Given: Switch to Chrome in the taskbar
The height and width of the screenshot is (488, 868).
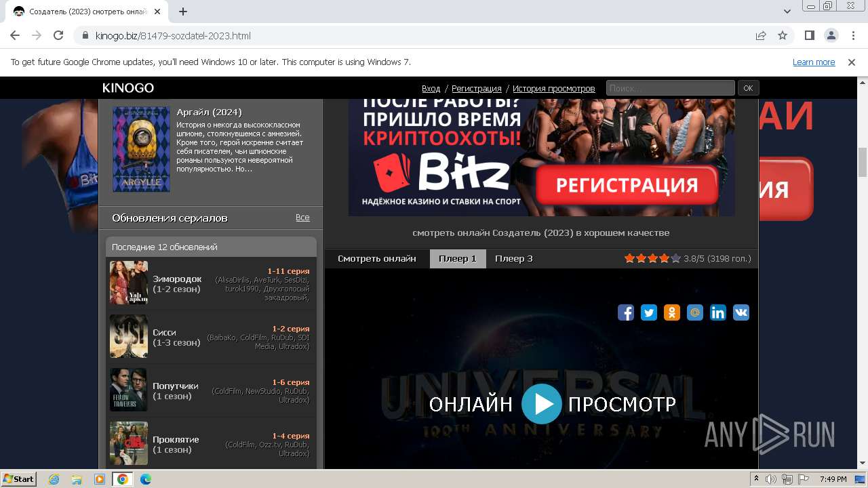Looking at the screenshot, I should pyautogui.click(x=123, y=479).
